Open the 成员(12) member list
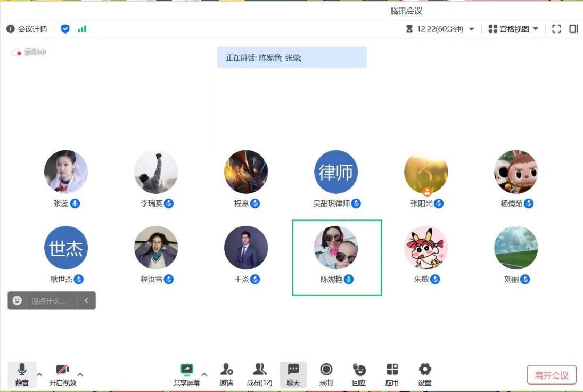 point(259,373)
